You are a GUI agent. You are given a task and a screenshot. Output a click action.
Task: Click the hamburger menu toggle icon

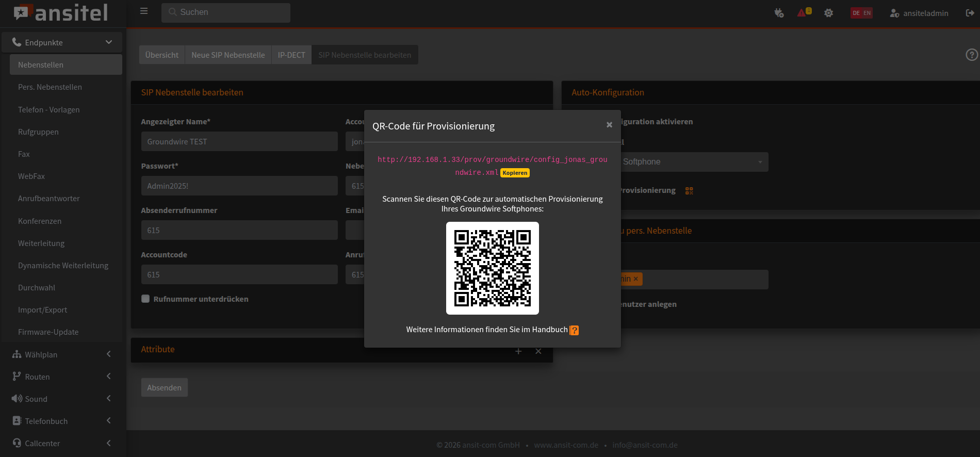144,11
